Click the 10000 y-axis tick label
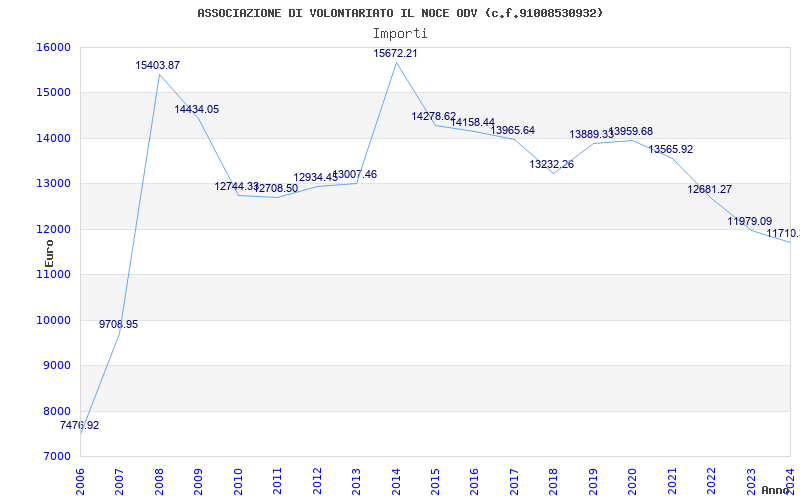The width and height of the screenshot is (800, 500). click(53, 320)
